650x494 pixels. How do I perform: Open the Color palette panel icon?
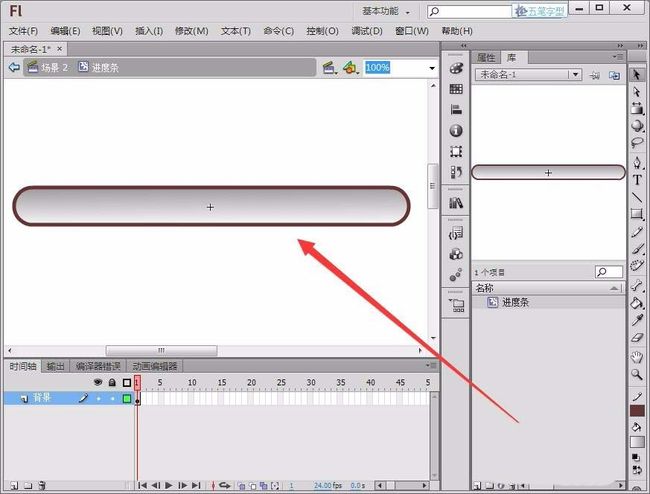[x=456, y=68]
